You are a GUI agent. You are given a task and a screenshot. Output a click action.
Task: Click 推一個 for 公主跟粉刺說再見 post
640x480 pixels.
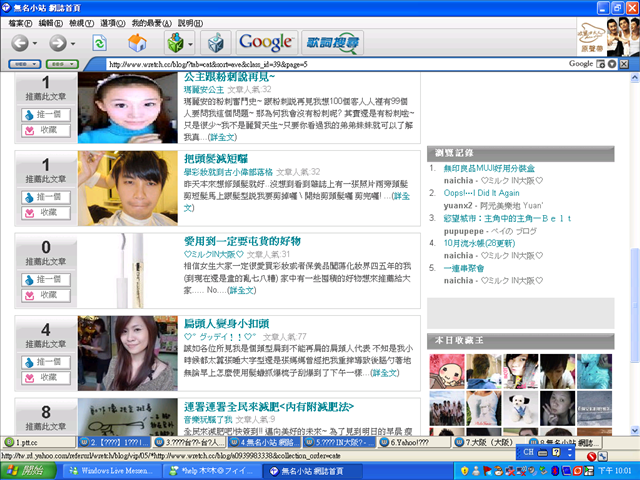[46, 115]
